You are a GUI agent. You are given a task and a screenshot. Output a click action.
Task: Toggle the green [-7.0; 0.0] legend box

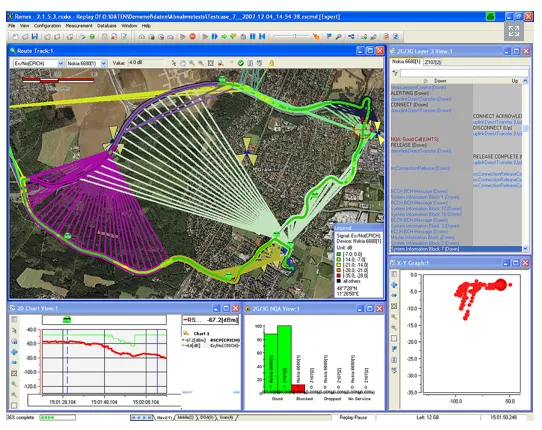tap(339, 254)
